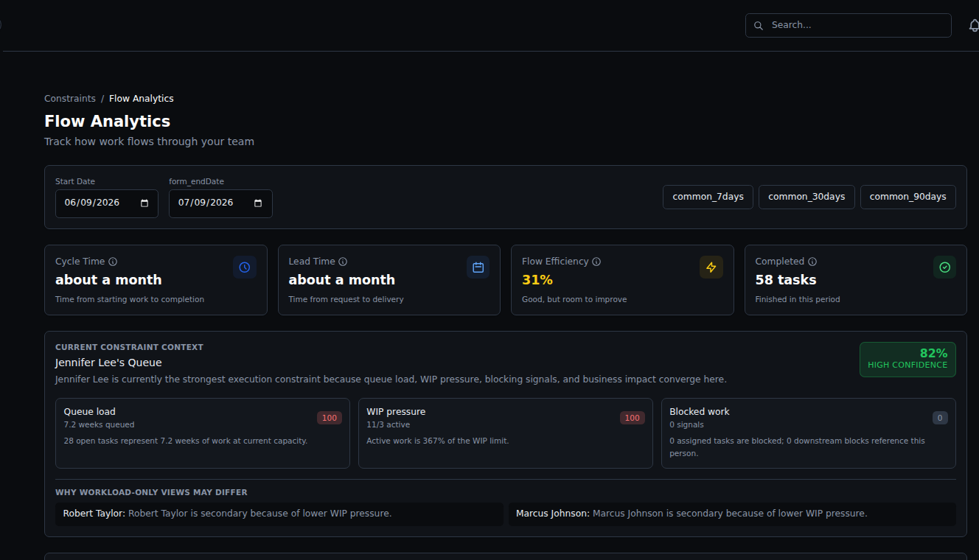The width and height of the screenshot is (979, 560).
Task: Click "Active work is 367% of the WIP limit"
Action: [438, 441]
